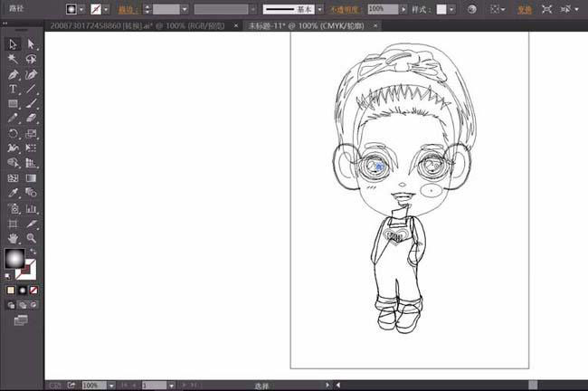Select the Zoom magnifier tool
This screenshot has height=391, width=588.
31,238
